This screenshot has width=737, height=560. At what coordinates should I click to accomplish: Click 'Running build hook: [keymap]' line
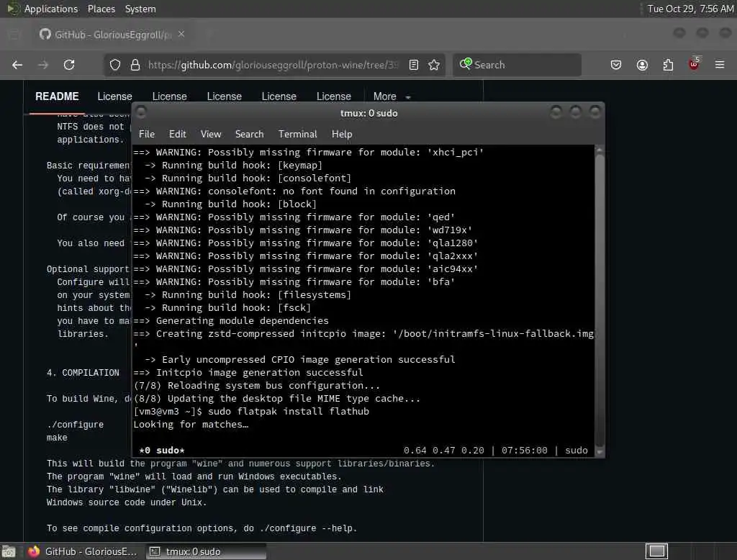233,166
